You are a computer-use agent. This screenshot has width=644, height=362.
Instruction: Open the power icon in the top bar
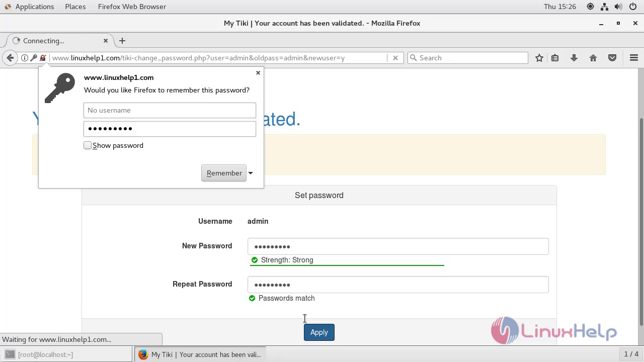(x=632, y=7)
